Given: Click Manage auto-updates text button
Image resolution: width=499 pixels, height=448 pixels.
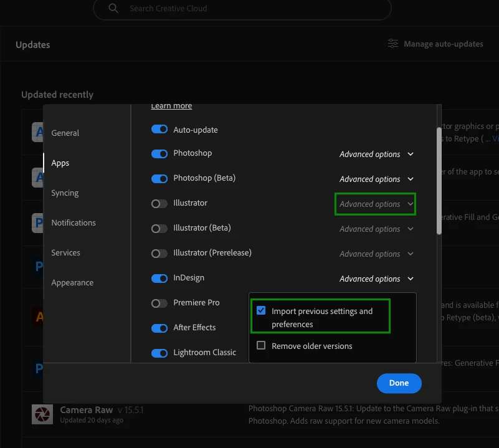Looking at the screenshot, I should 444,44.
